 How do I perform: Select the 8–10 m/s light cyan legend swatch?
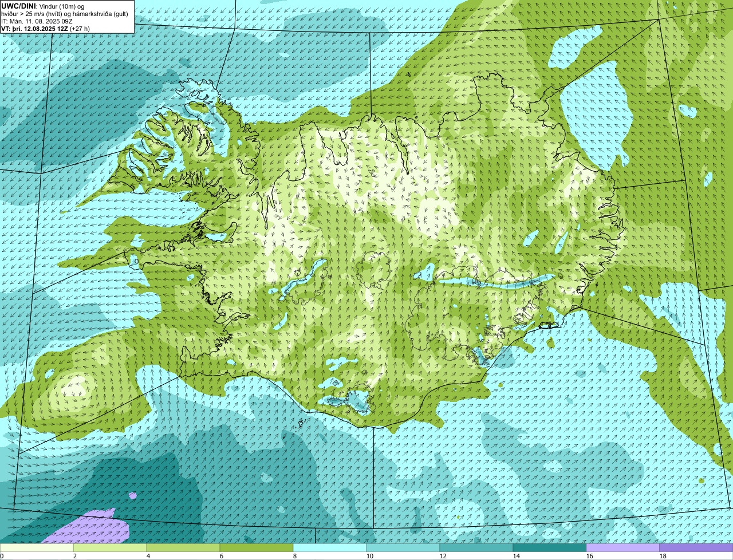pyautogui.click(x=330, y=548)
